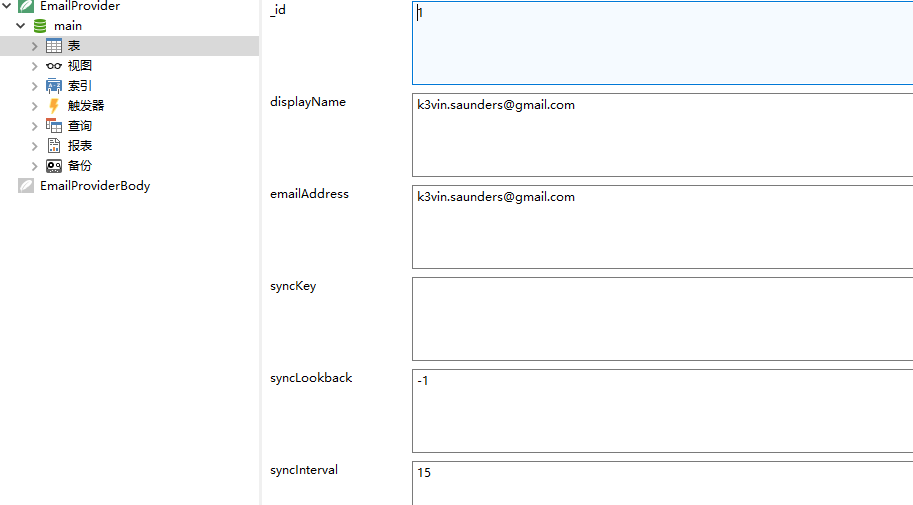Focus the syncLookback field showing -1
The image size is (913, 505).
[x=662, y=411]
